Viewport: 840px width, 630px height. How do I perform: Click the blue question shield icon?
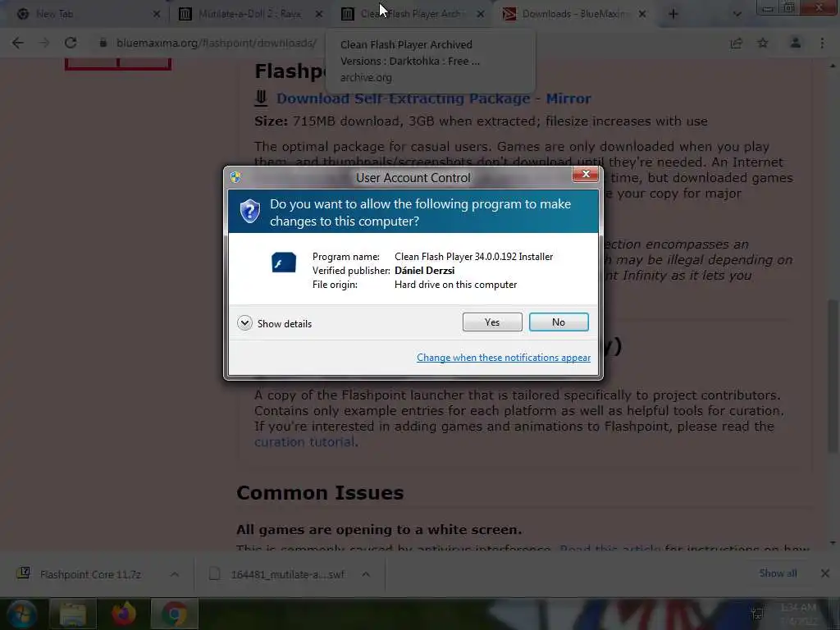249,212
